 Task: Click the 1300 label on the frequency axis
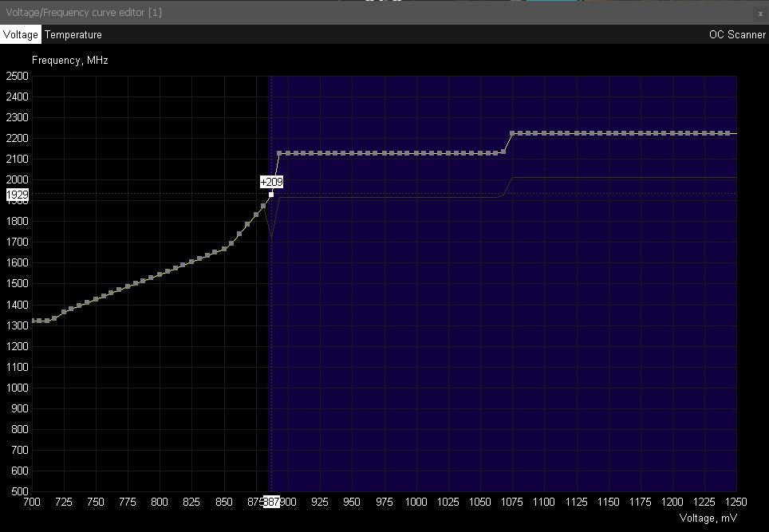(18, 325)
